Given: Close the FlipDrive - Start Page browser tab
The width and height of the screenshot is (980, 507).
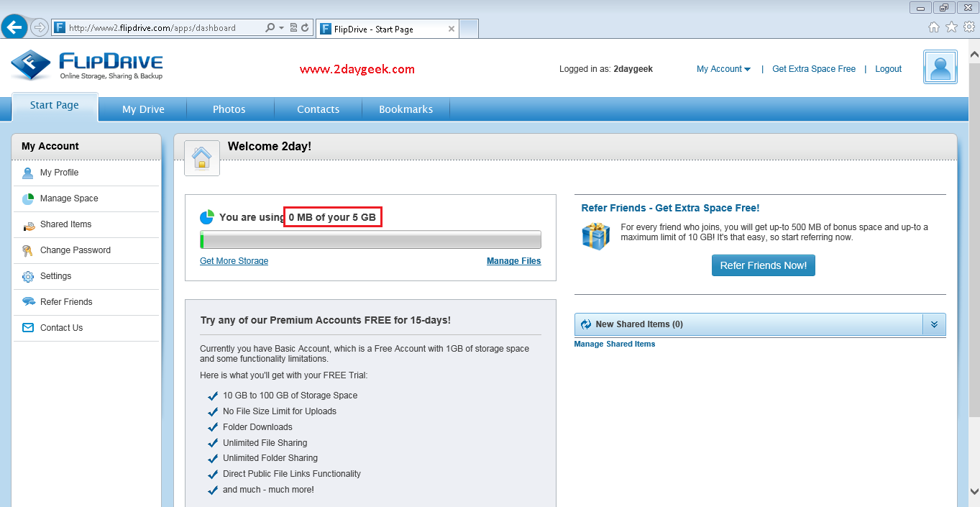Looking at the screenshot, I should pyautogui.click(x=452, y=29).
